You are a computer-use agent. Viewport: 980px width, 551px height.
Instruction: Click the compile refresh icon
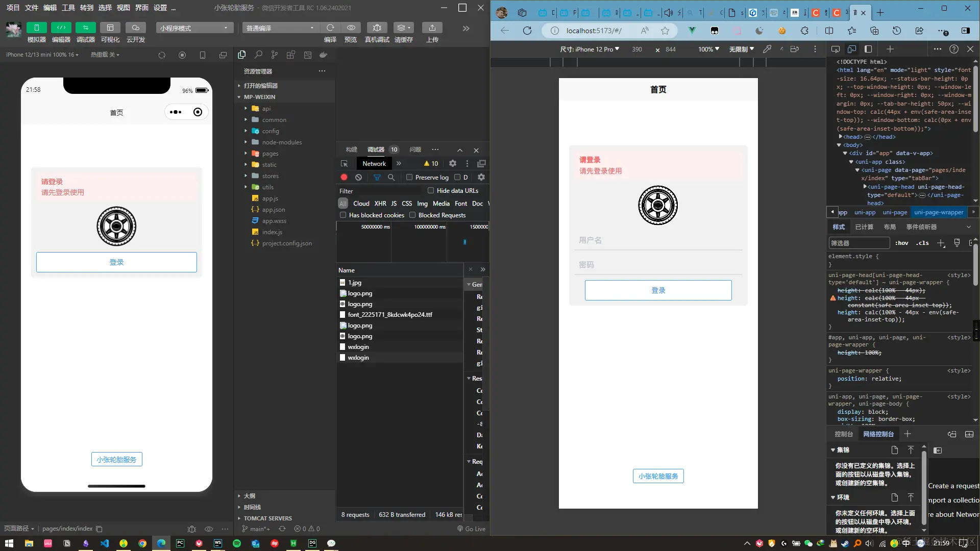point(330,28)
